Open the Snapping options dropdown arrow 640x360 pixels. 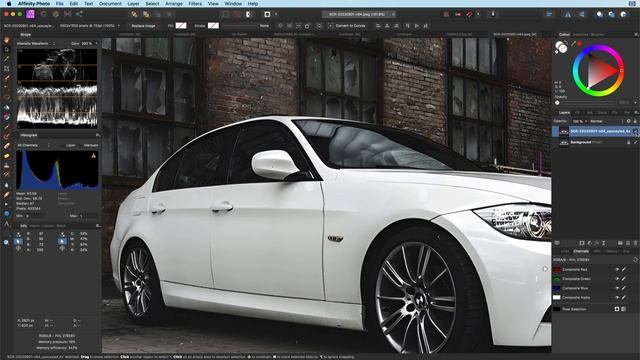click(478, 14)
